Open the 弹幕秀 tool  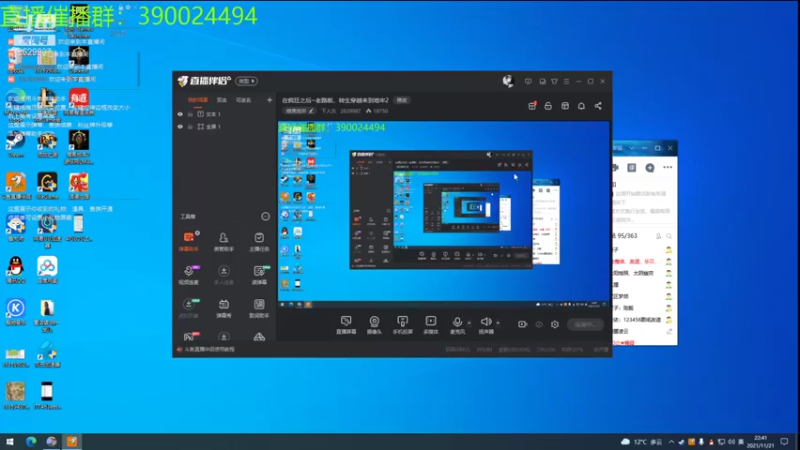pyautogui.click(x=223, y=308)
